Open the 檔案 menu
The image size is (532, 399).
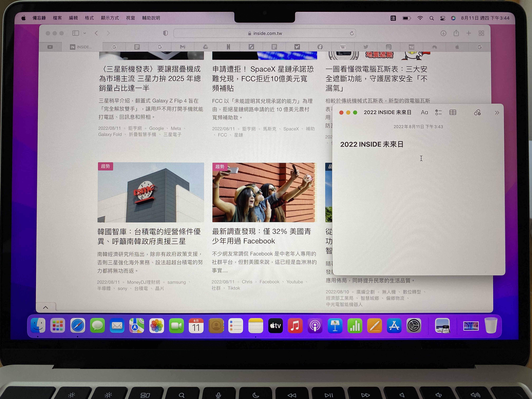(x=57, y=18)
